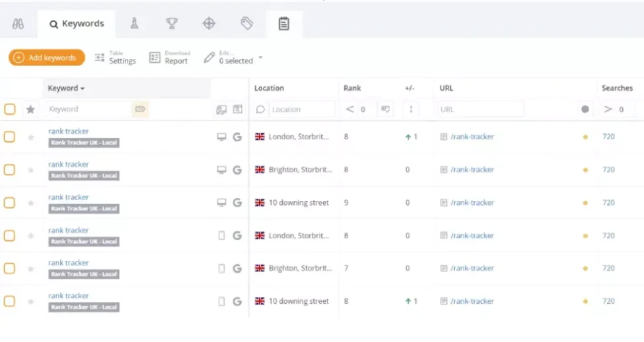Click the tag filter icon in Keyword field
Viewport: 644px width, 342px height.
click(140, 109)
